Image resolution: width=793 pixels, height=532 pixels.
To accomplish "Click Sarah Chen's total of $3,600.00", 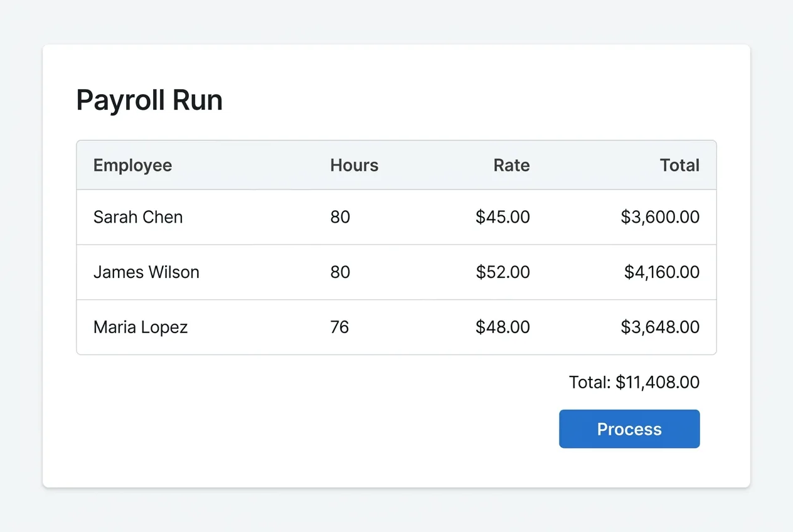I will tap(659, 216).
